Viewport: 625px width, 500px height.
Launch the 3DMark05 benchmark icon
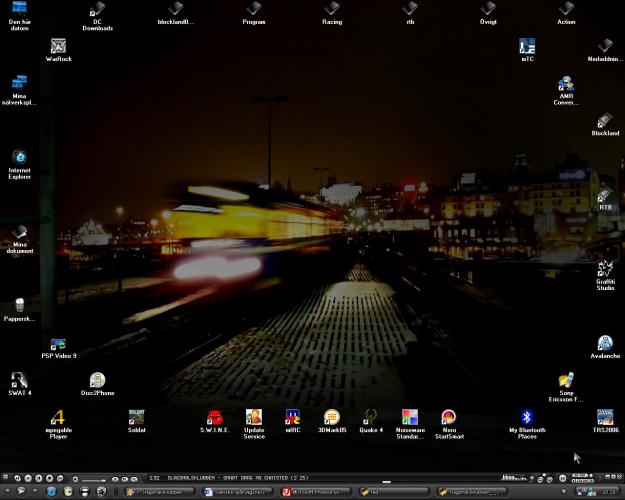[332, 418]
